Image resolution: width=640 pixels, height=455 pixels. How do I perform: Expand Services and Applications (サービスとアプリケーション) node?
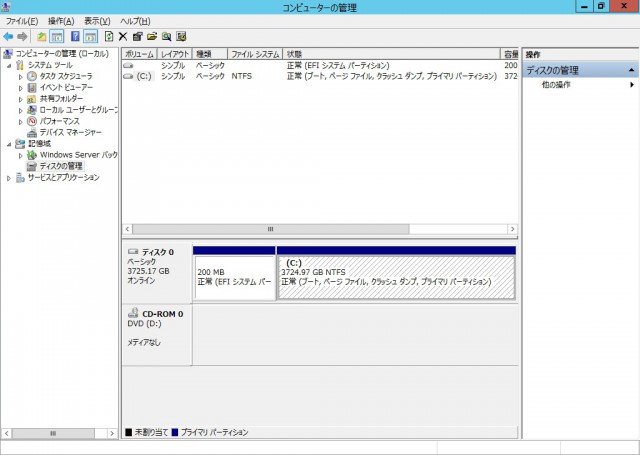pos(9,178)
